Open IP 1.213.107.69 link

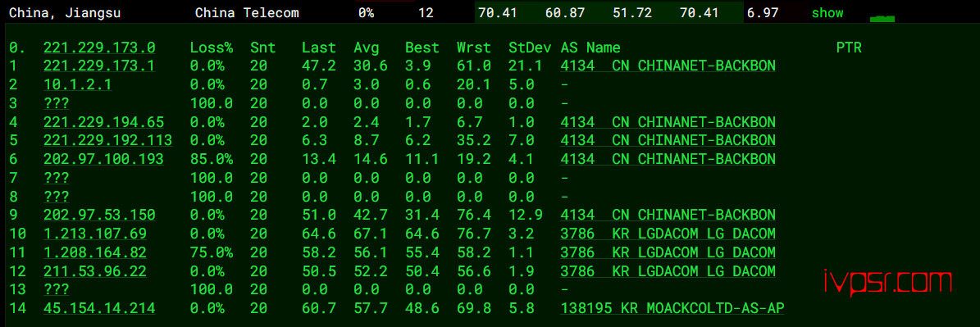(95, 234)
